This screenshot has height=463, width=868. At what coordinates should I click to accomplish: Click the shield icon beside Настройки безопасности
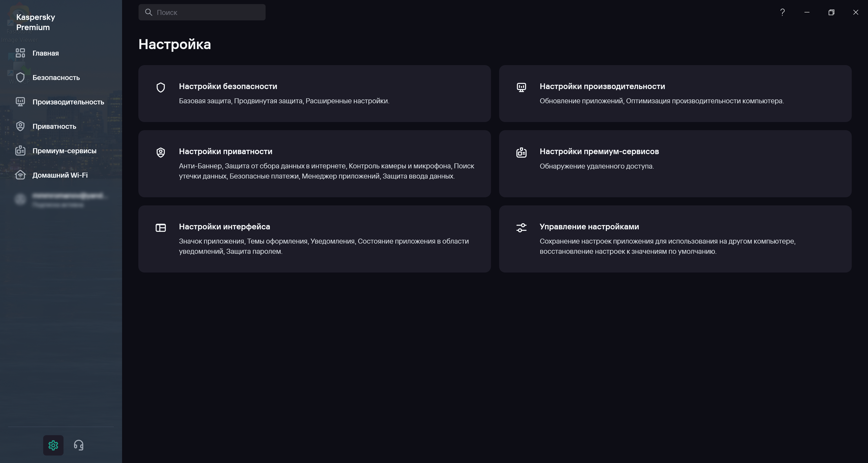click(x=161, y=88)
